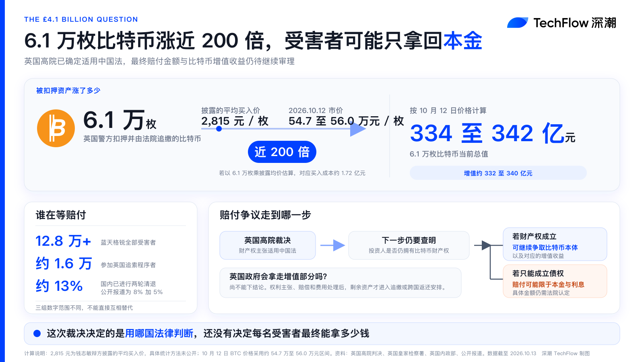This screenshot has width=644, height=362.
Task: Click the 参加英国追索程序者 label
Action: [128, 265]
